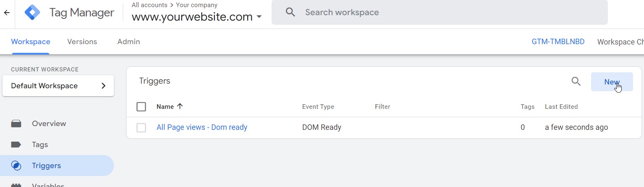Click the Tag Manager logo icon
Viewport: 644px width, 187px height.
pyautogui.click(x=32, y=13)
